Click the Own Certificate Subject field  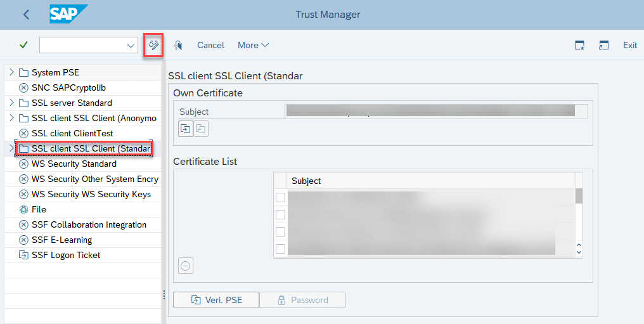click(x=436, y=112)
